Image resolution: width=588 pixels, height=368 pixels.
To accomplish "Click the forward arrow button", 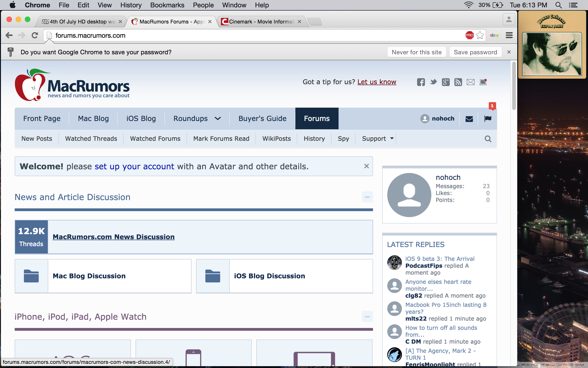I will coord(22,35).
